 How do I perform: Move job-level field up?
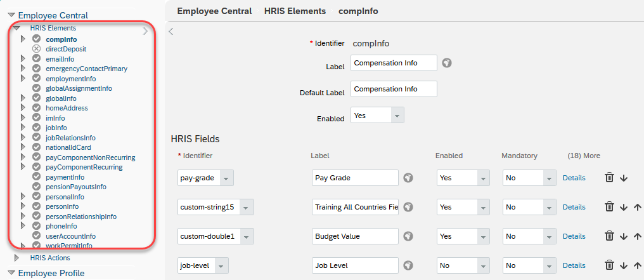pos(638,265)
